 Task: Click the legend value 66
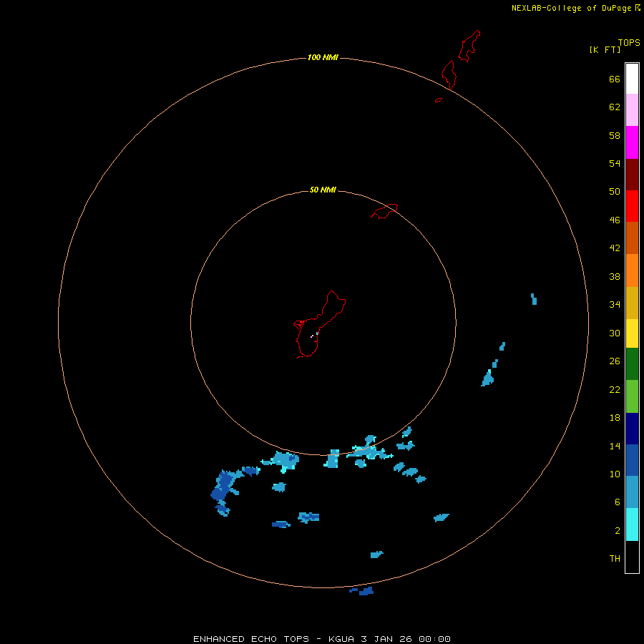pos(615,79)
